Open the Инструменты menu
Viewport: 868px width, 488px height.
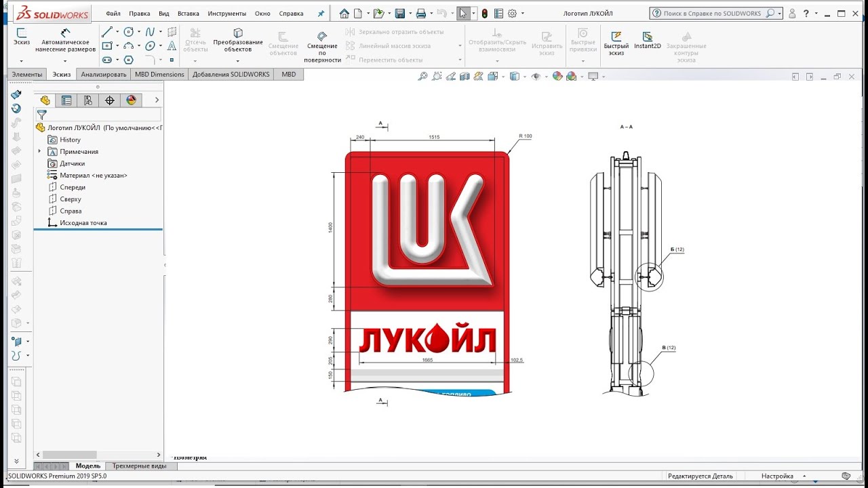[227, 13]
